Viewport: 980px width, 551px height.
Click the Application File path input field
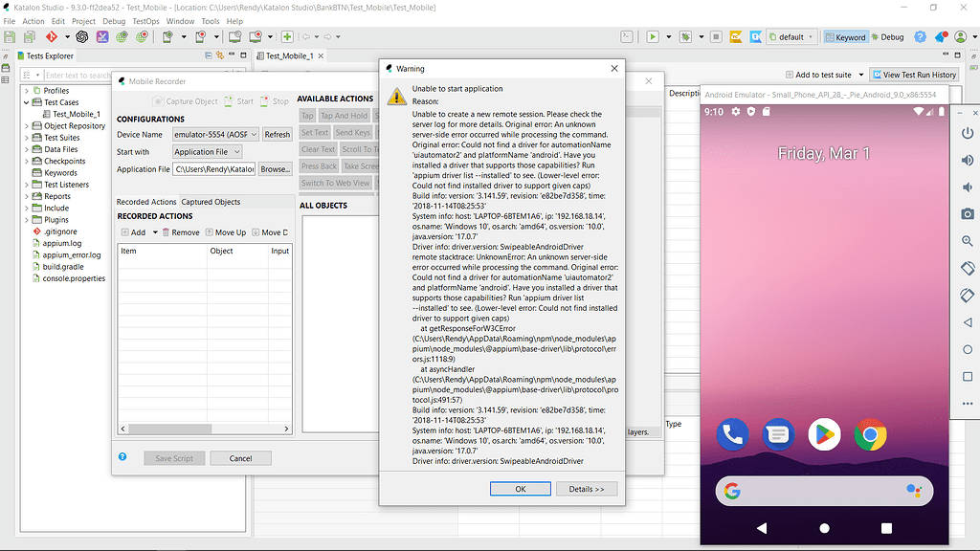pyautogui.click(x=212, y=168)
